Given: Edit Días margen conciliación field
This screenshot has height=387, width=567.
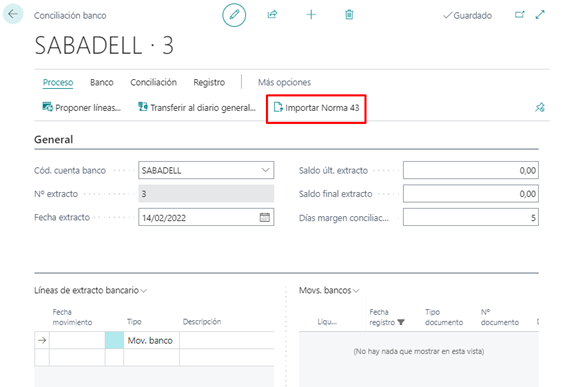Looking at the screenshot, I should [x=471, y=217].
